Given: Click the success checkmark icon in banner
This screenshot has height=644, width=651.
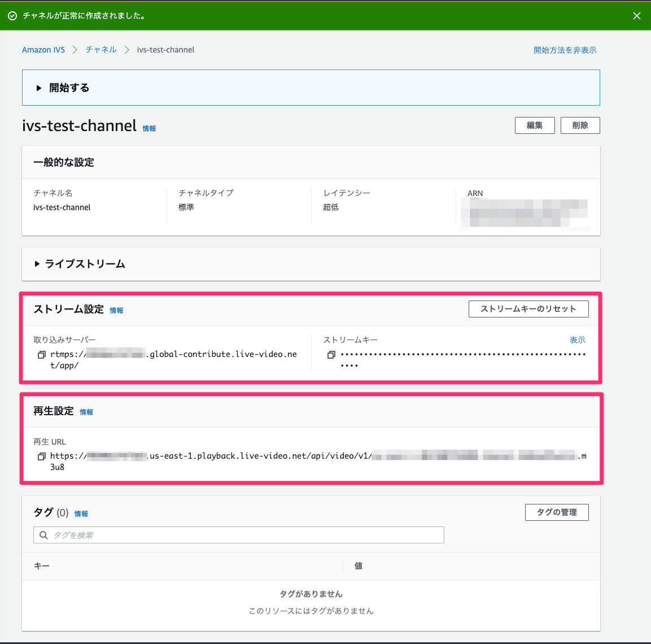Looking at the screenshot, I should coord(12,16).
